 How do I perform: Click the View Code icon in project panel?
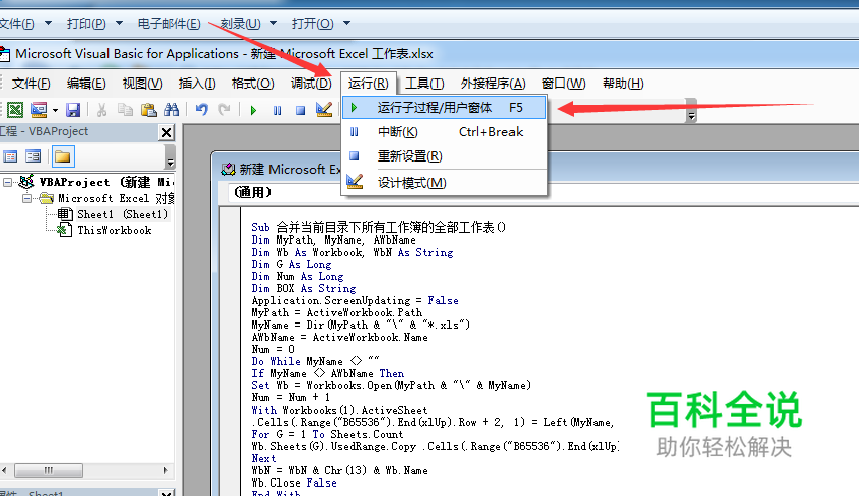10,157
